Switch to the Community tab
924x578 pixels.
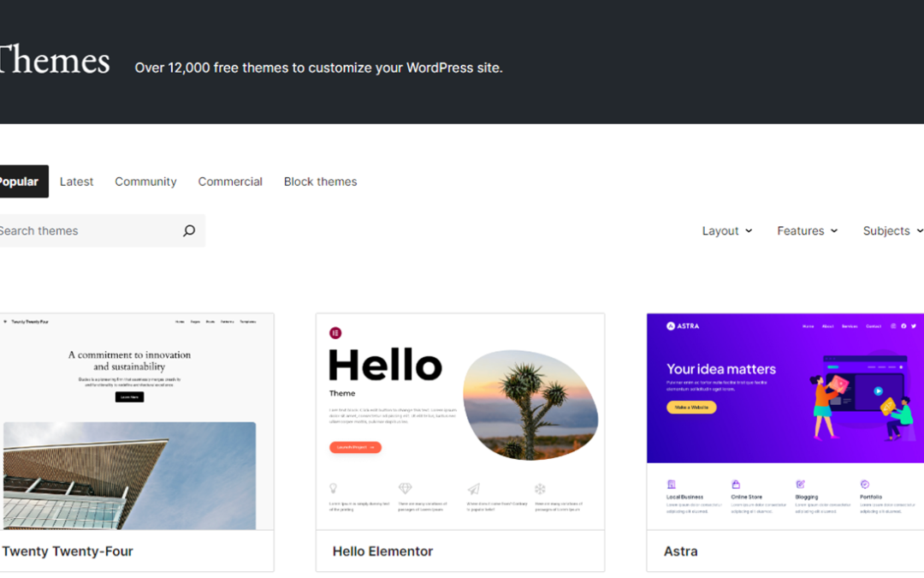(145, 182)
